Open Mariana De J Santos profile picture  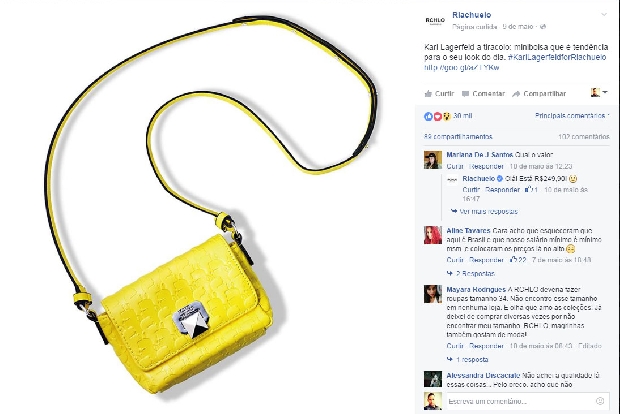coord(433,160)
